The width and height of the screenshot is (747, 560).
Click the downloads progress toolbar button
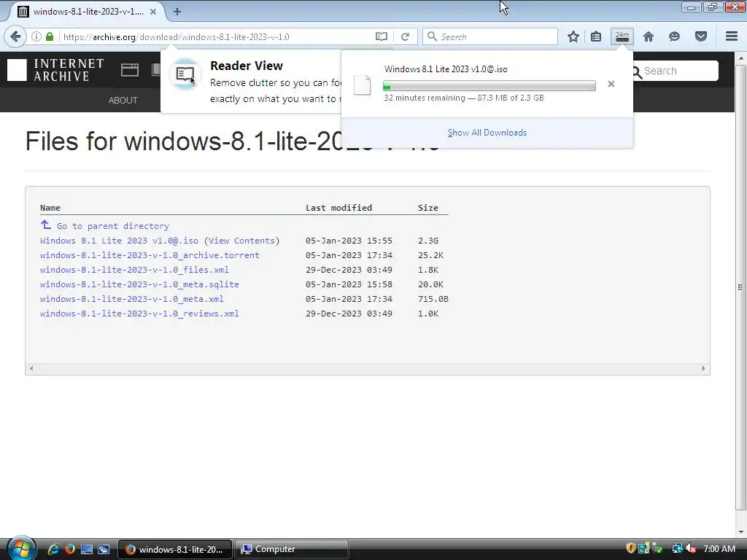point(622,36)
